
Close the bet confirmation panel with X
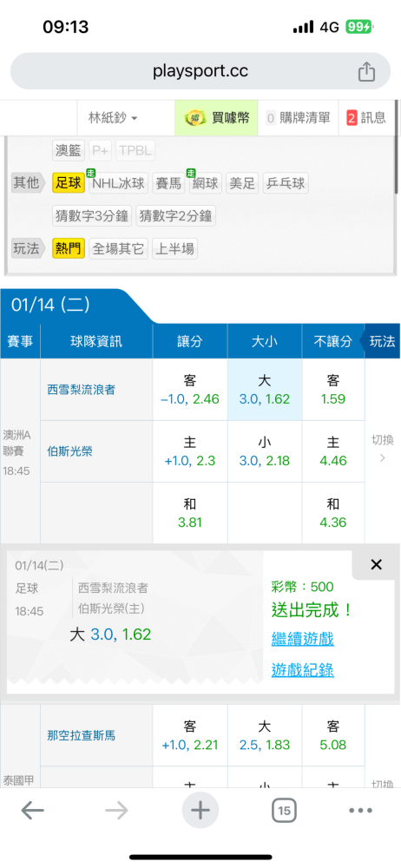point(376,565)
